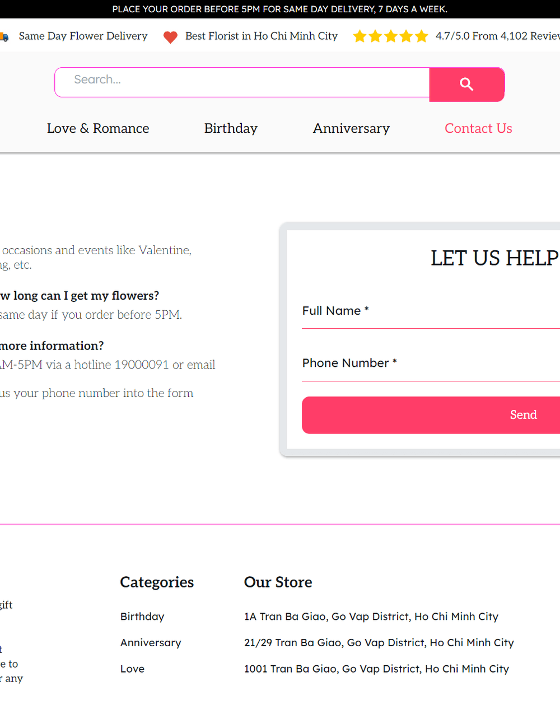Click the magnifying glass search icon

pos(466,85)
